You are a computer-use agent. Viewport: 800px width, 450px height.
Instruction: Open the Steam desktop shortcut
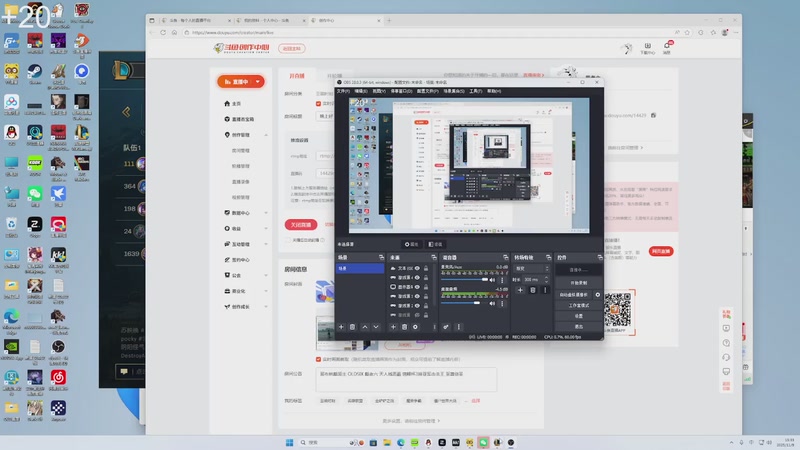tap(35, 74)
